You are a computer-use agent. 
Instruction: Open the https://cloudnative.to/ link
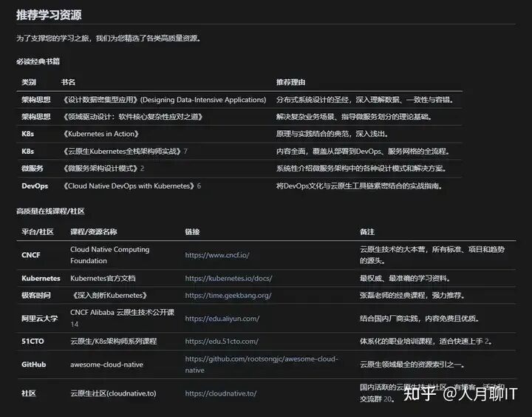(x=220, y=393)
